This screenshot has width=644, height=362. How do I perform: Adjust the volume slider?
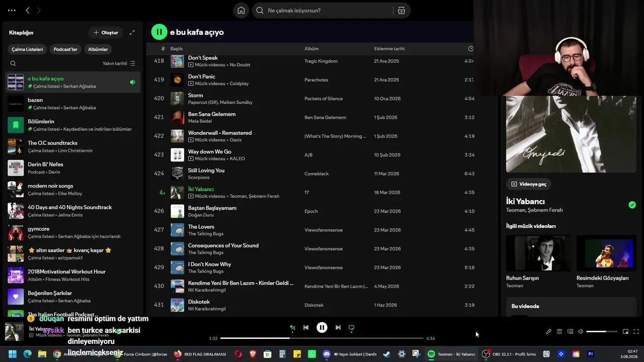coord(602,332)
